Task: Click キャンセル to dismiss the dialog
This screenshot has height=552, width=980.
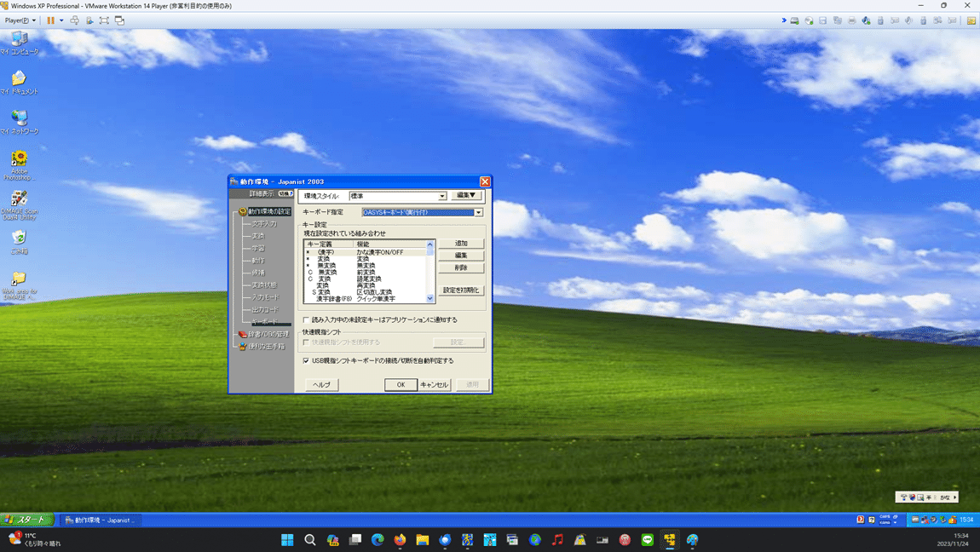Action: tap(435, 385)
